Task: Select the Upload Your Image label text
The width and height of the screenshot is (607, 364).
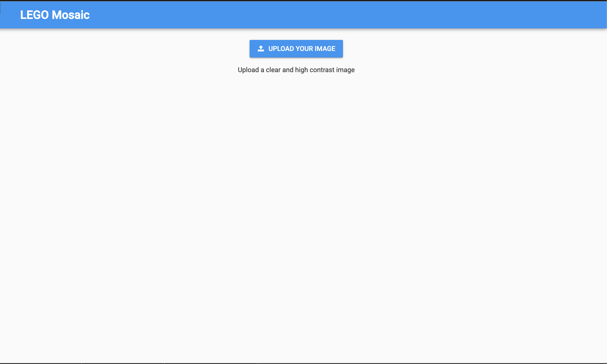Action: [302, 49]
